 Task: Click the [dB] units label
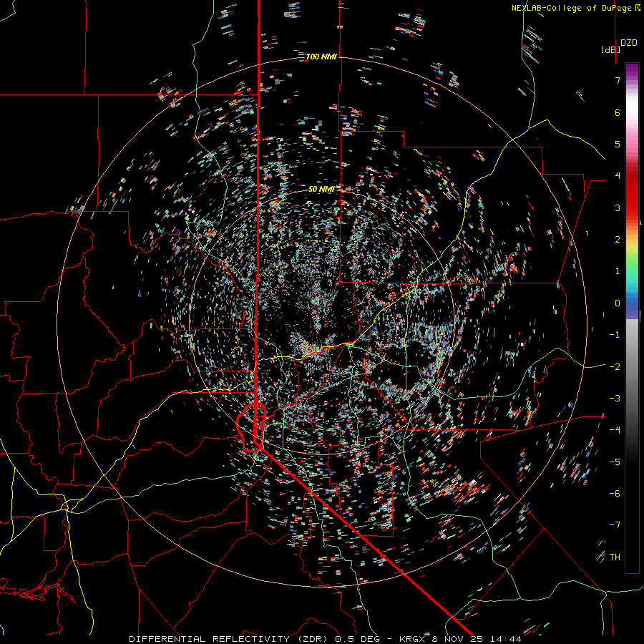point(611,49)
